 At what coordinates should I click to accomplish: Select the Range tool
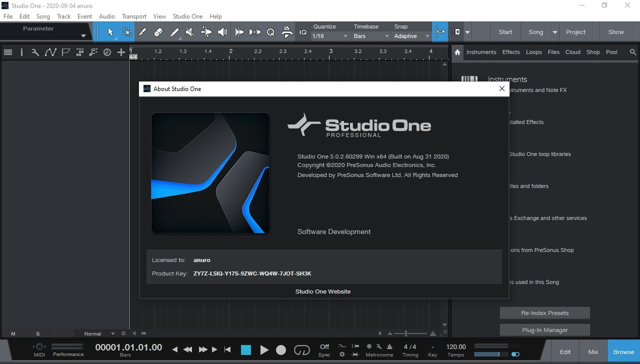click(127, 32)
